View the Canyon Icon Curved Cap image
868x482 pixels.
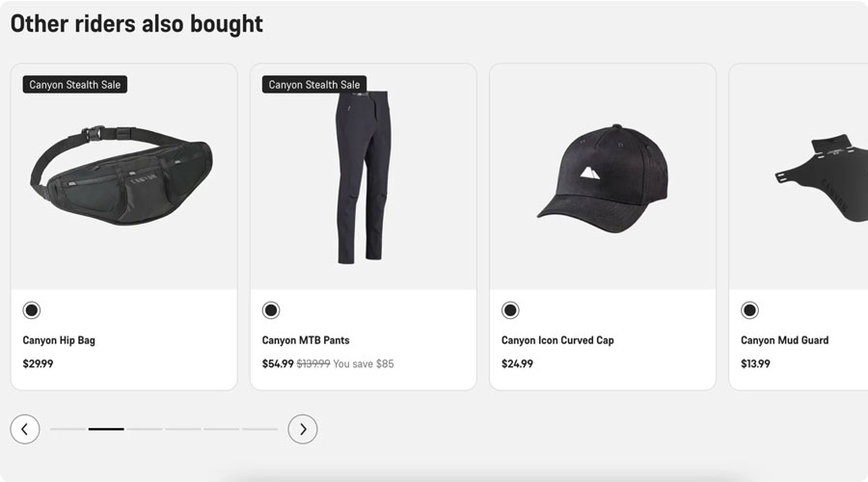tap(602, 178)
